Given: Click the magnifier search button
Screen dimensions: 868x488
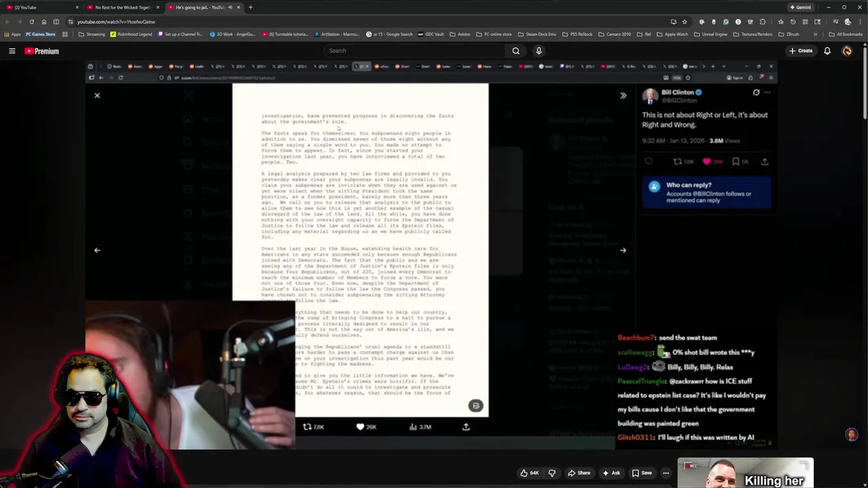Looking at the screenshot, I should click(516, 51).
